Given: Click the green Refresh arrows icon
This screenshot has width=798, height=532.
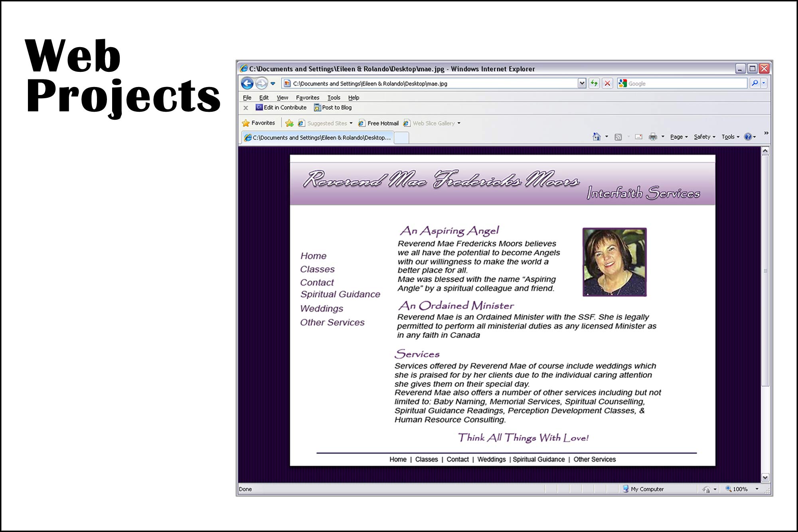Looking at the screenshot, I should pos(594,83).
